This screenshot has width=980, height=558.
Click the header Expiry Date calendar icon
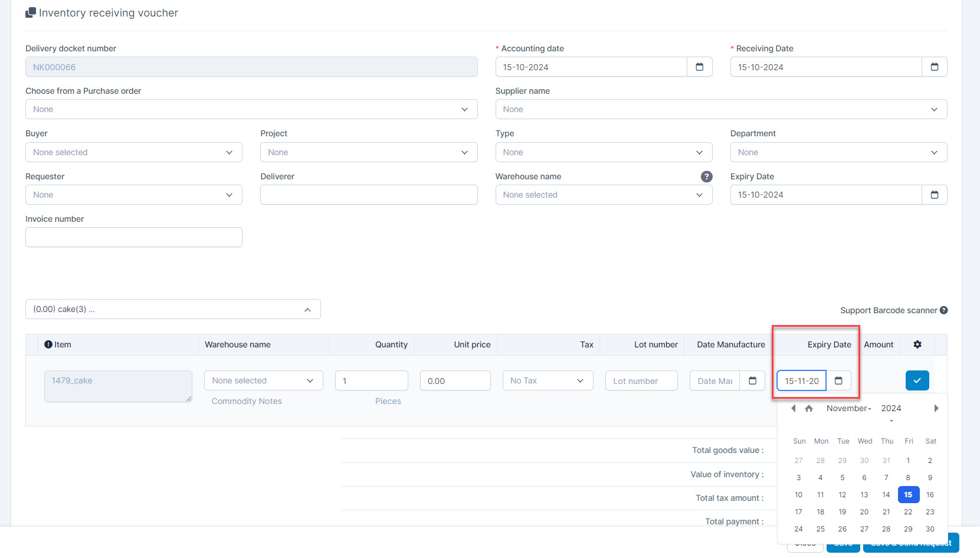934,195
